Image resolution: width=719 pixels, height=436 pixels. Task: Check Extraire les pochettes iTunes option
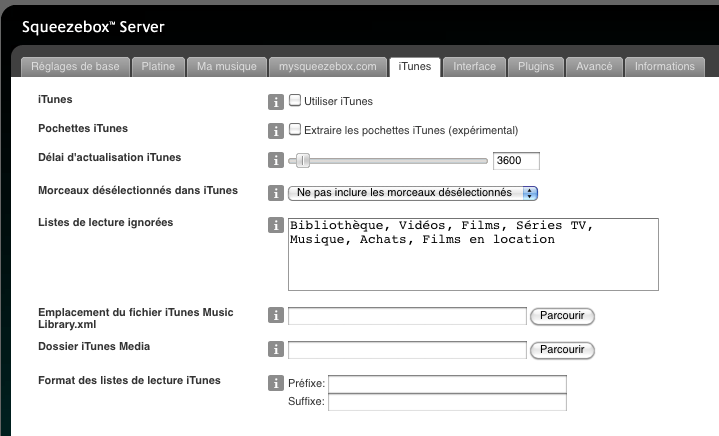coord(295,129)
